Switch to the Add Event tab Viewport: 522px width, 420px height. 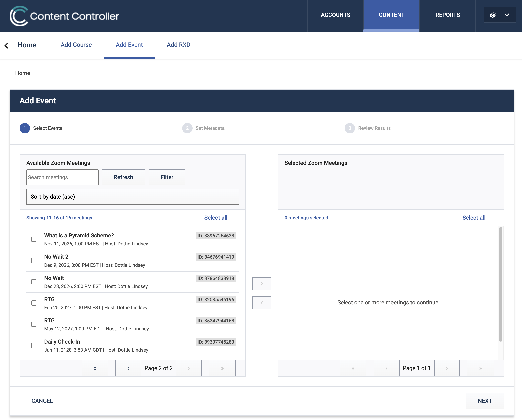(129, 45)
